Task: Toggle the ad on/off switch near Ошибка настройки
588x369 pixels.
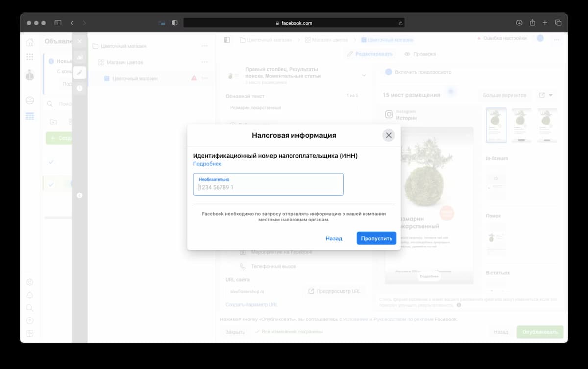Action: (540, 38)
